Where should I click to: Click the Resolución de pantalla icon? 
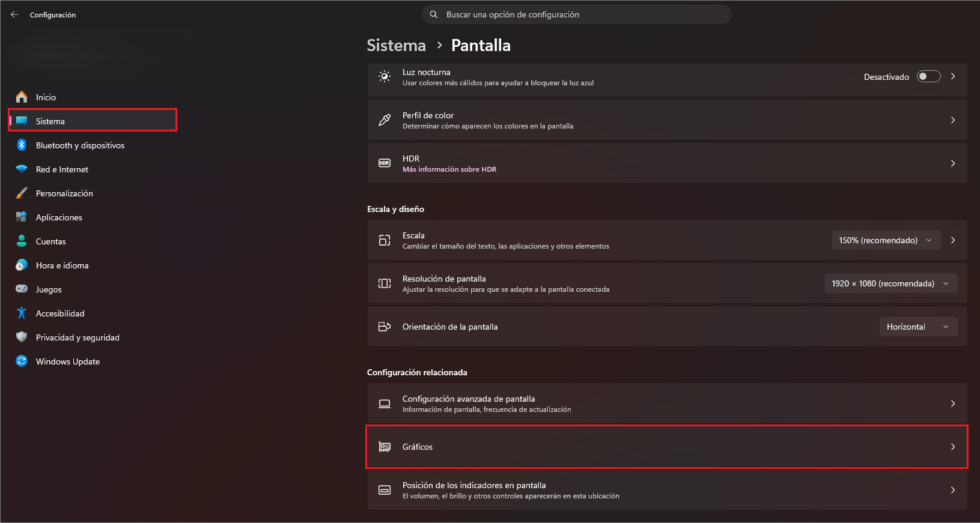pos(385,283)
